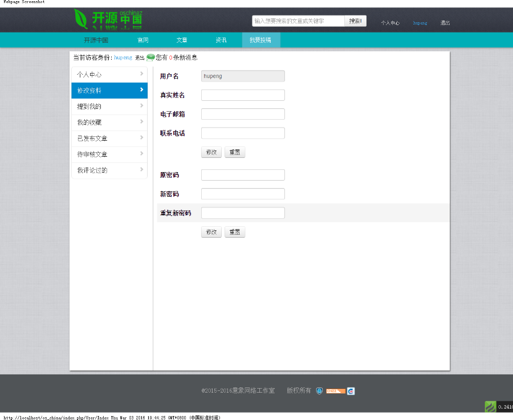Select the 我要投稿 tab

pyautogui.click(x=260, y=40)
